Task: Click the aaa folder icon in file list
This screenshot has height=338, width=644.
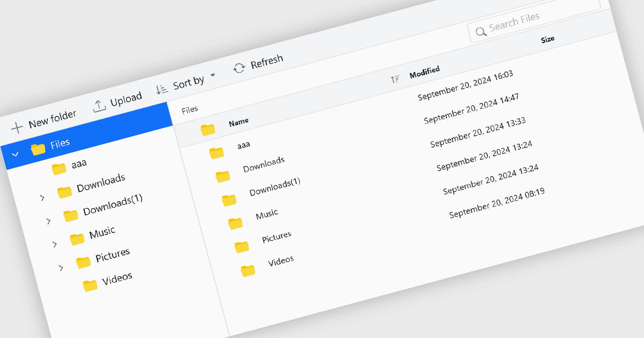Action: [x=216, y=153]
